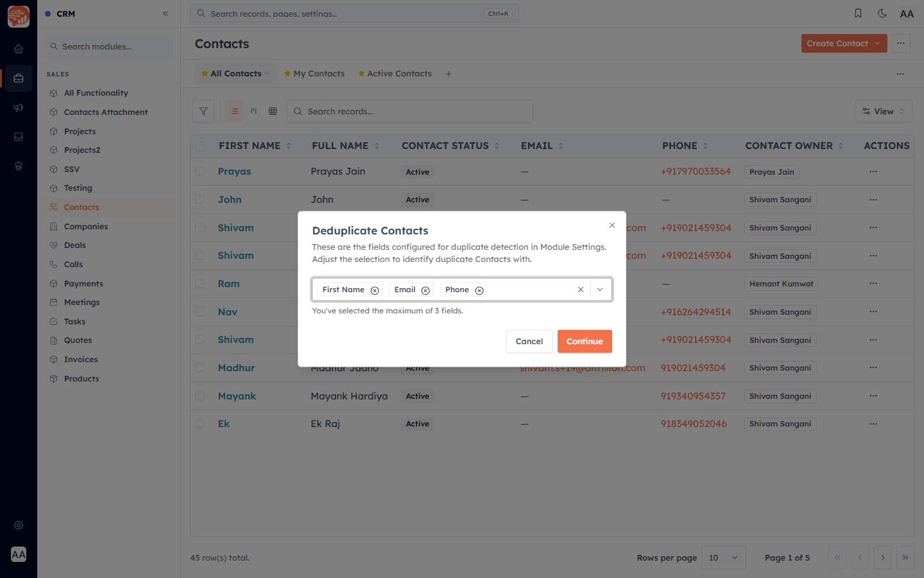Check the Nav row checkbox
The height and width of the screenshot is (578, 924).
coord(200,311)
